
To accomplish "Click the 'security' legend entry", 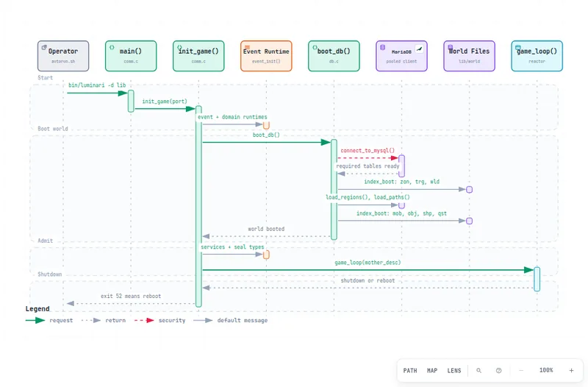I will [160, 321].
